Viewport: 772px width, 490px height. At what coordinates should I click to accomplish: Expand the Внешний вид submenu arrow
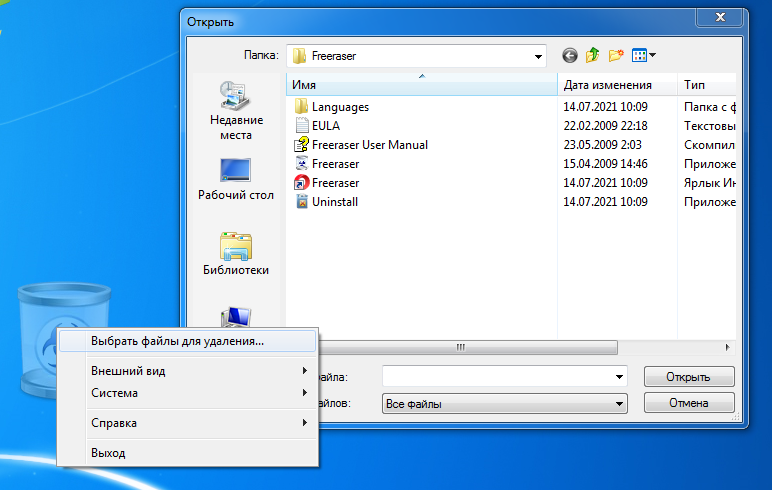coord(305,370)
